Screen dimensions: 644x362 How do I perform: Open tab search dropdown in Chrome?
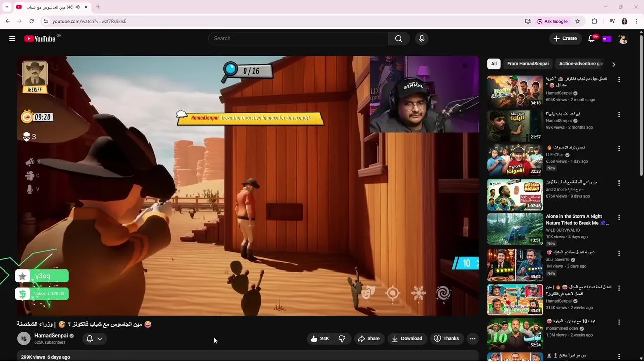(7, 7)
